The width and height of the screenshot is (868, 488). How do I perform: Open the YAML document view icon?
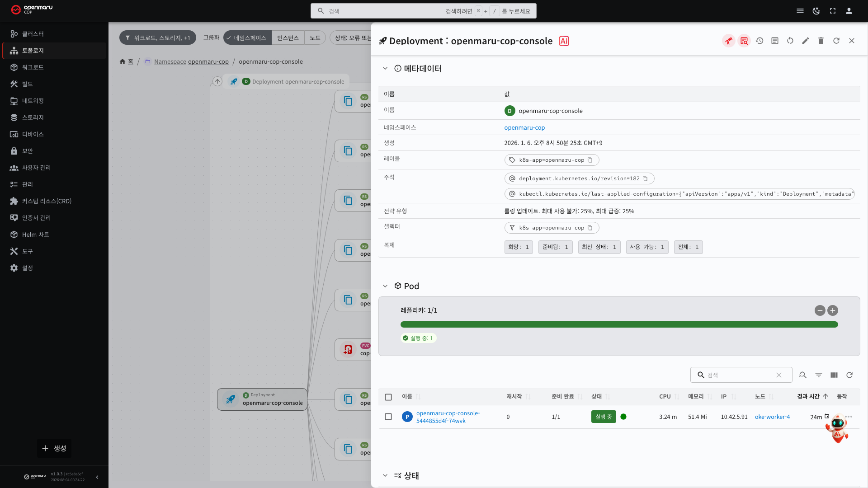775,41
